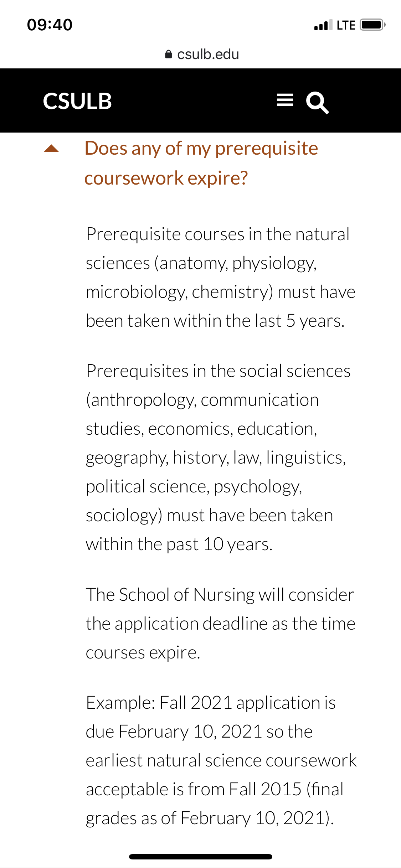401x868 pixels.
Task: Collapse the prerequisite coursework expire section arrow
Action: coord(51,148)
